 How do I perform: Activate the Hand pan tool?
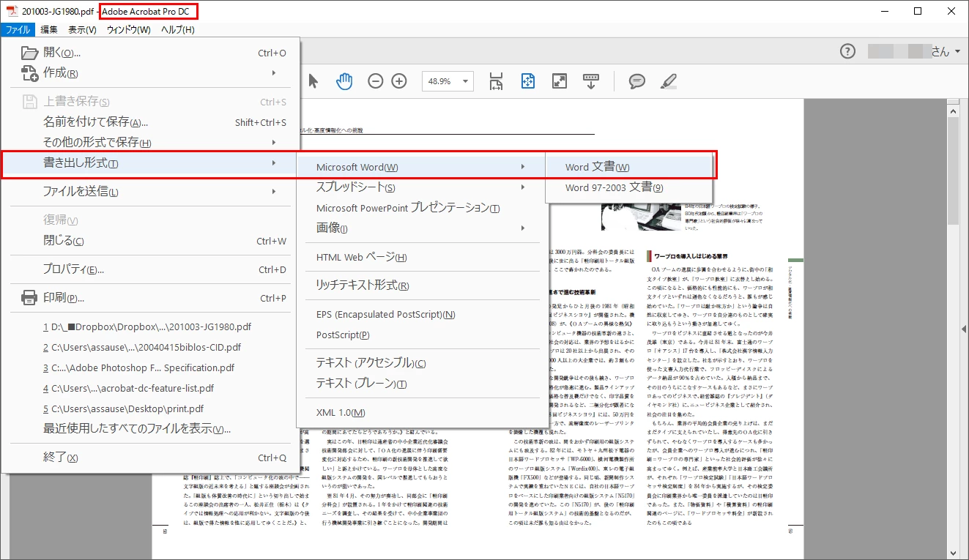coord(344,81)
